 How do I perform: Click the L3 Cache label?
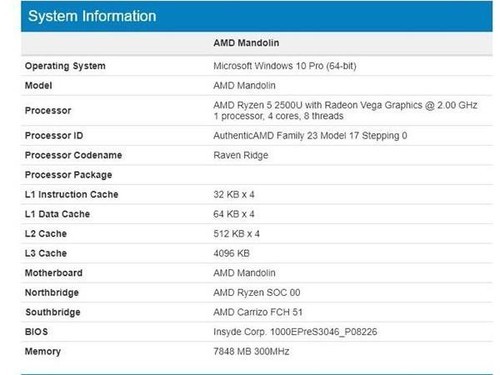46,254
